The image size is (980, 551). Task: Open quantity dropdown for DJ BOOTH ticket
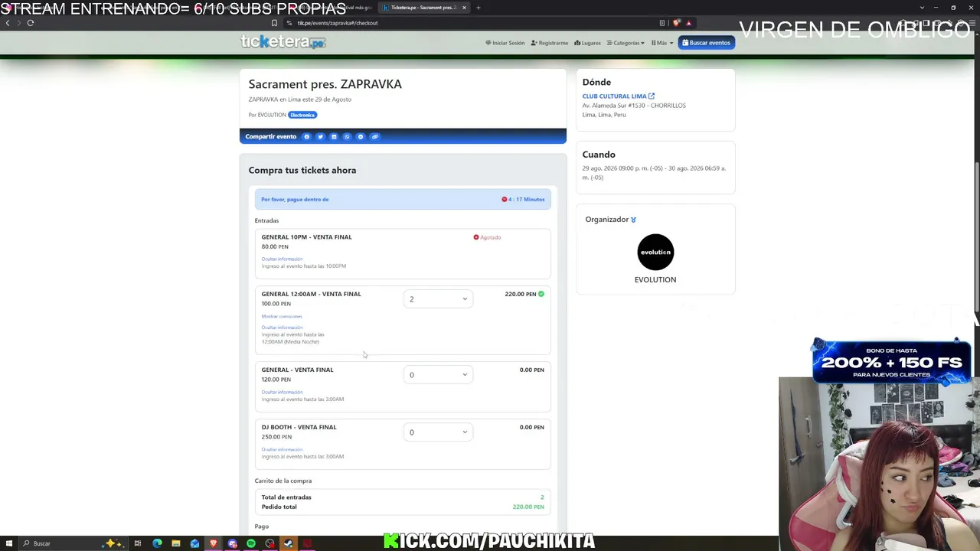[x=438, y=432]
